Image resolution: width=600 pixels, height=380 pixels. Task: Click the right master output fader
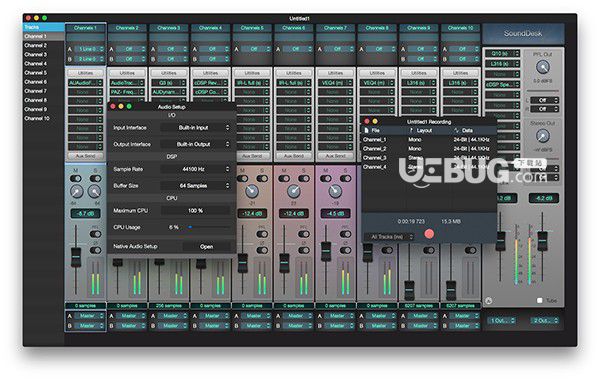(x=542, y=241)
